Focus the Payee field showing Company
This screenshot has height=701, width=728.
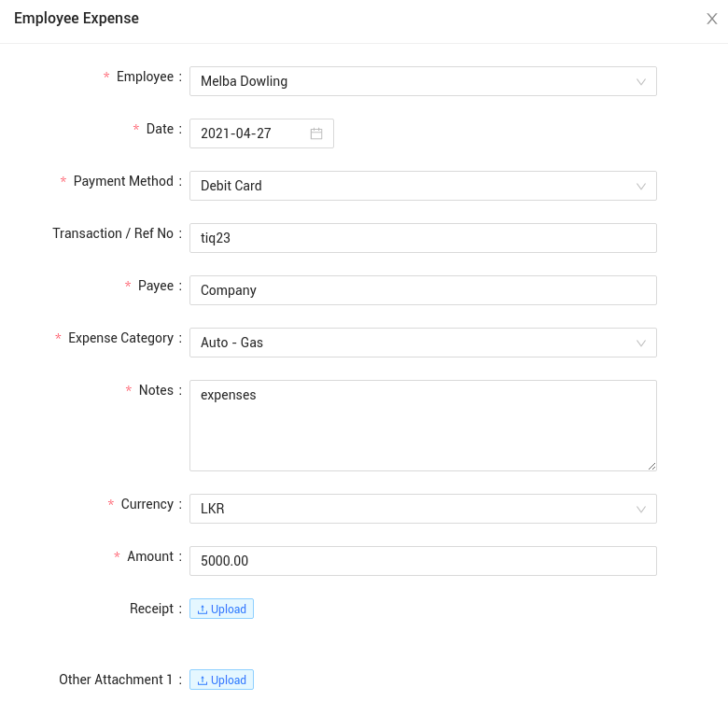423,290
